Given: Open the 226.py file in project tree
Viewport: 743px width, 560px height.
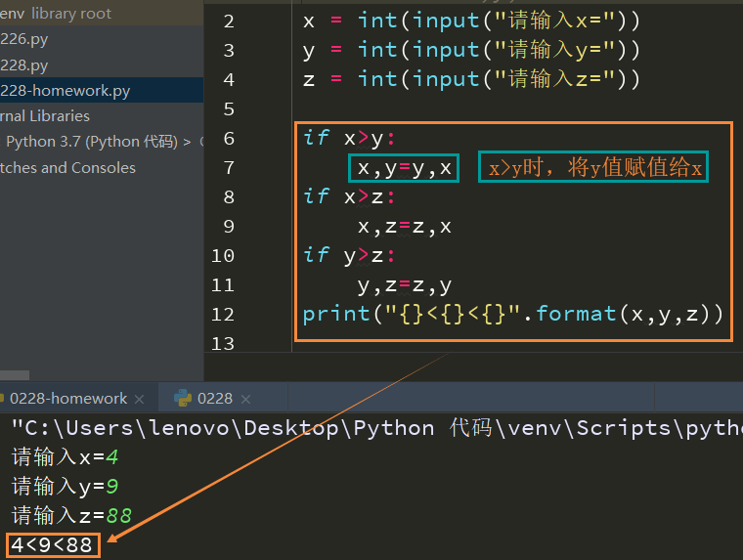Looking at the screenshot, I should (x=24, y=39).
